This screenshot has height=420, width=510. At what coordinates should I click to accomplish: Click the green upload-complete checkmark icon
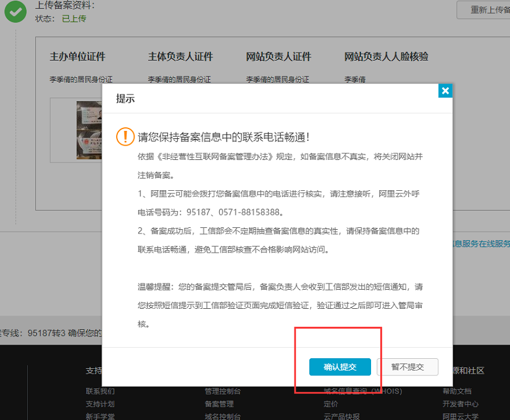click(x=15, y=12)
